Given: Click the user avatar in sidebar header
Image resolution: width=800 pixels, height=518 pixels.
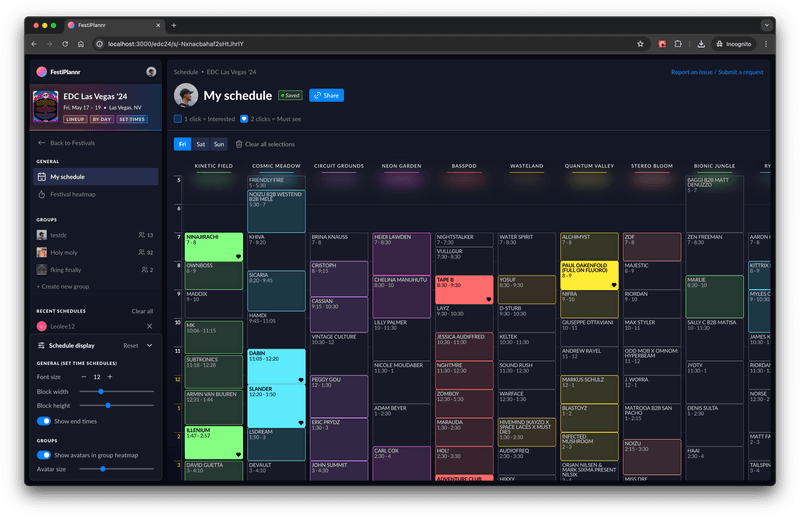Looking at the screenshot, I should (151, 72).
